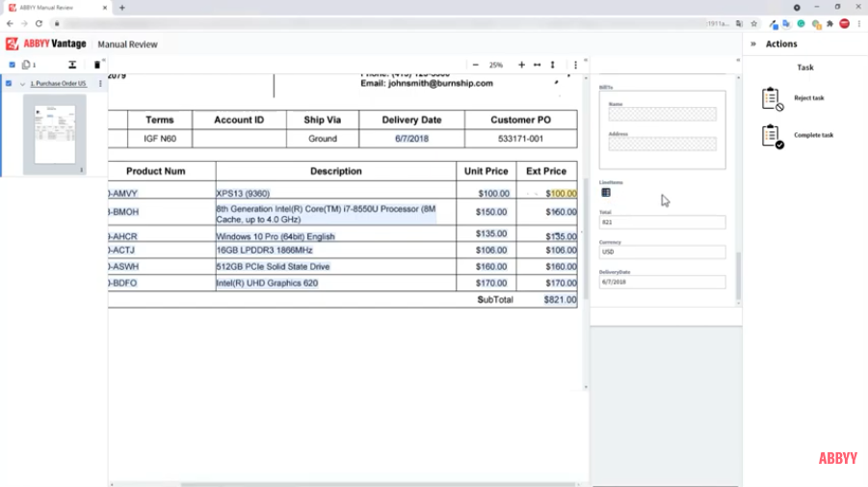Click the fields panel vertical scrollbar

click(738, 276)
